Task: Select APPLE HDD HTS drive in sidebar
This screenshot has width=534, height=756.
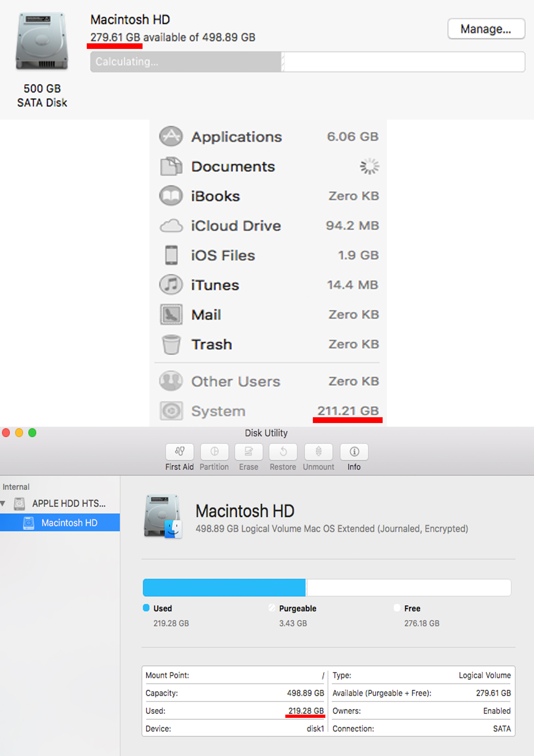Action: 68,503
